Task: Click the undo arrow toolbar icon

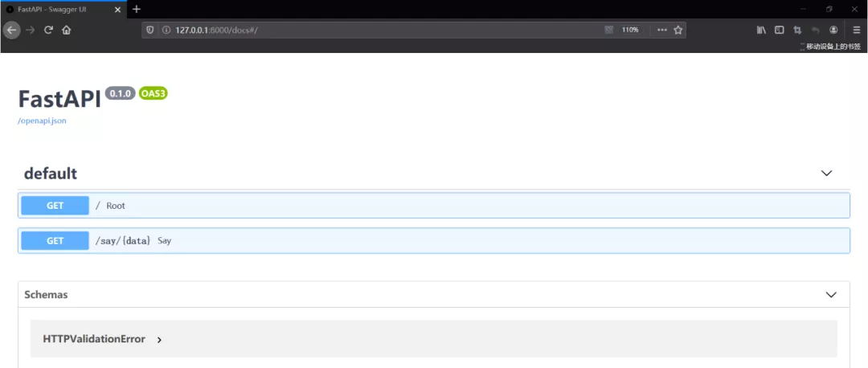Action: 815,30
